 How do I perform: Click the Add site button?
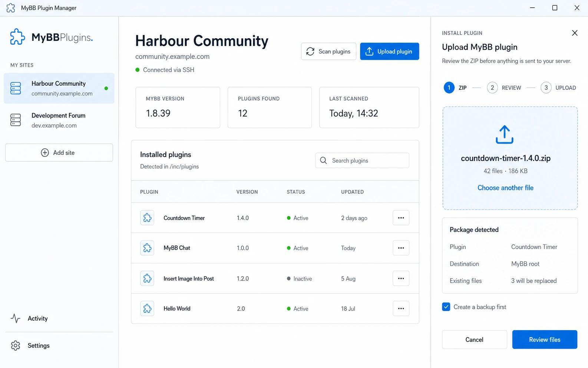(x=59, y=152)
